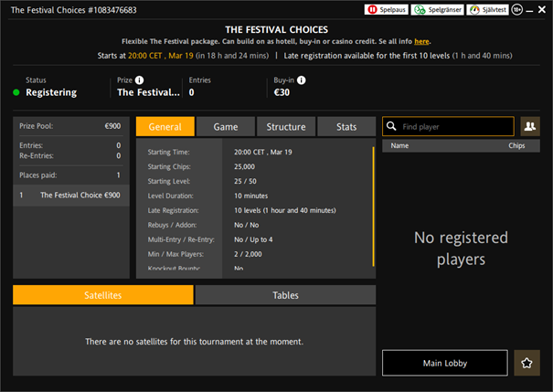Show the Tables tab

point(285,295)
